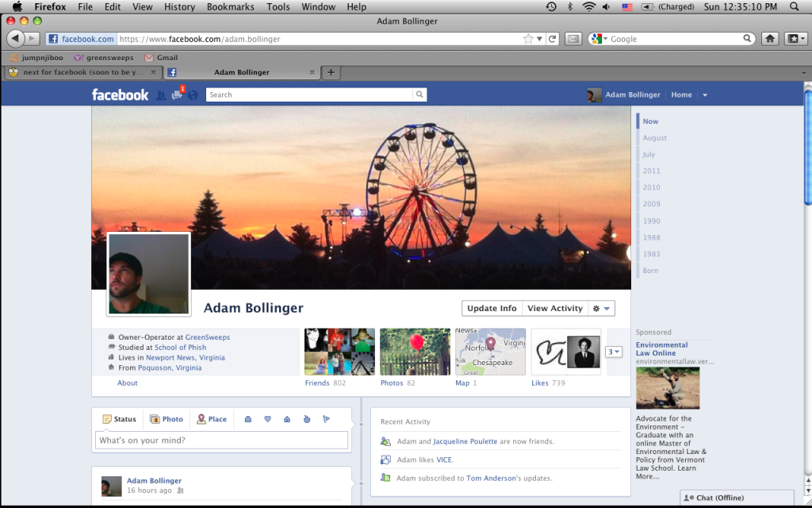The height and width of the screenshot is (508, 812).
Task: Open the Bookmarks menu
Action: (x=230, y=6)
